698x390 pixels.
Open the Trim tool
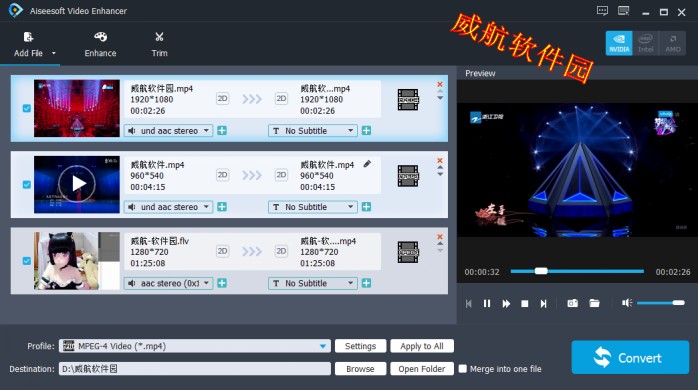tap(159, 45)
